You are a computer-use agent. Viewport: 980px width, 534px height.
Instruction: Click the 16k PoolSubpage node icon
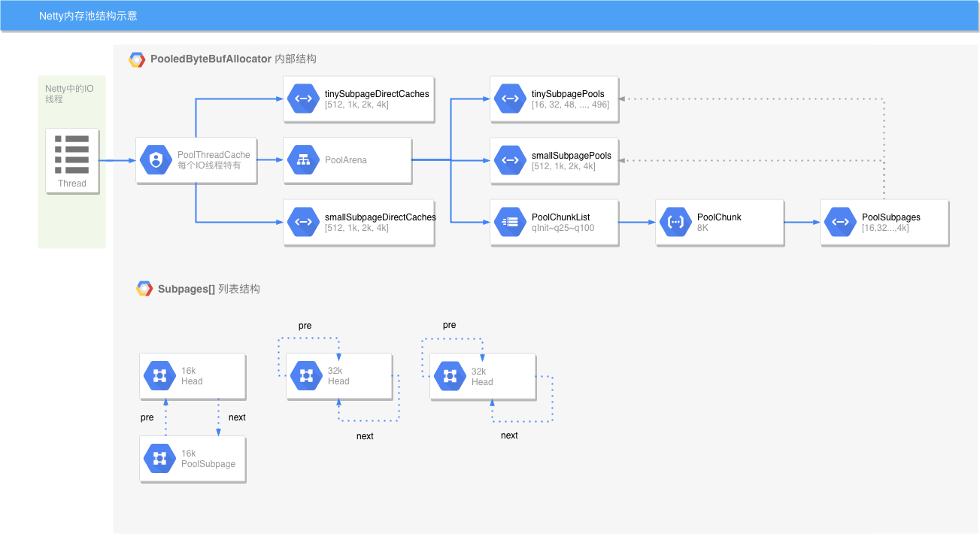[159, 458]
